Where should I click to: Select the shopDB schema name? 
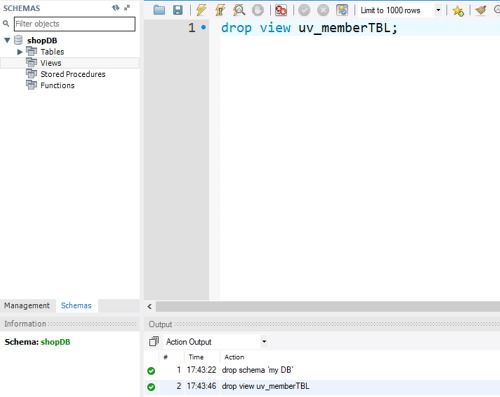click(42, 41)
